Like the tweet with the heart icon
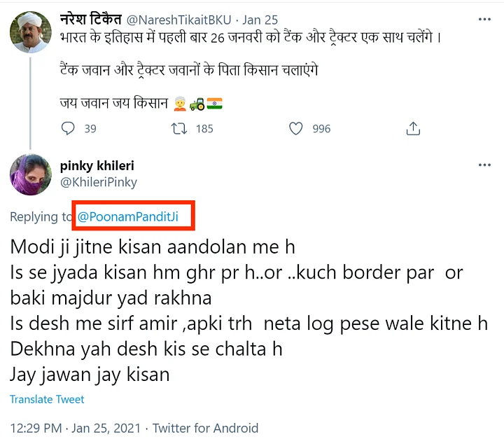Viewport: 504px width, 444px height. pos(296,129)
